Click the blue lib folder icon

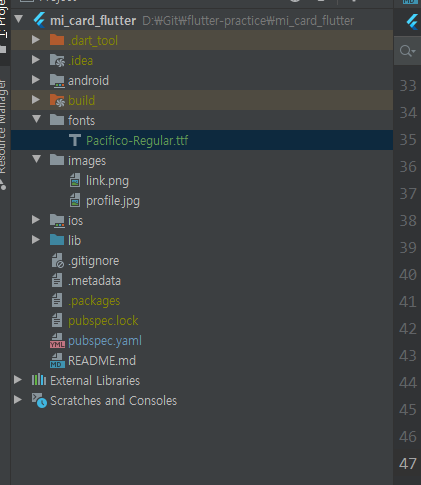(57, 240)
